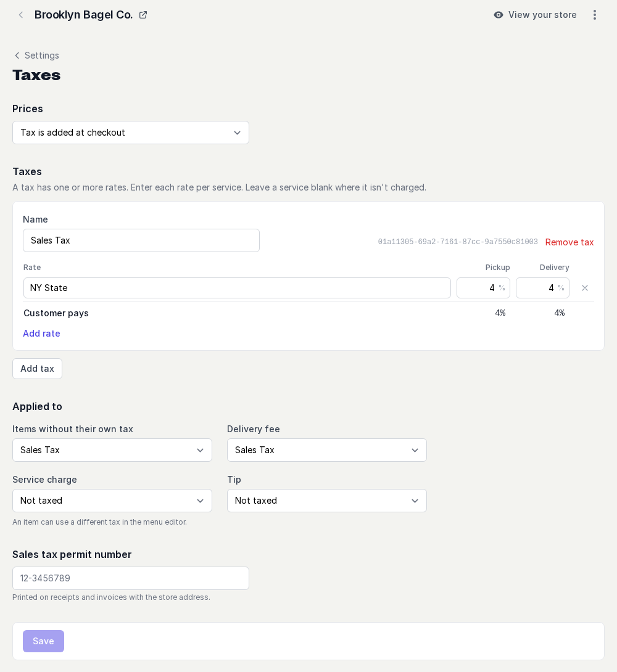This screenshot has height=672, width=617.
Task: Click the Pickup column header
Action: click(x=497, y=268)
